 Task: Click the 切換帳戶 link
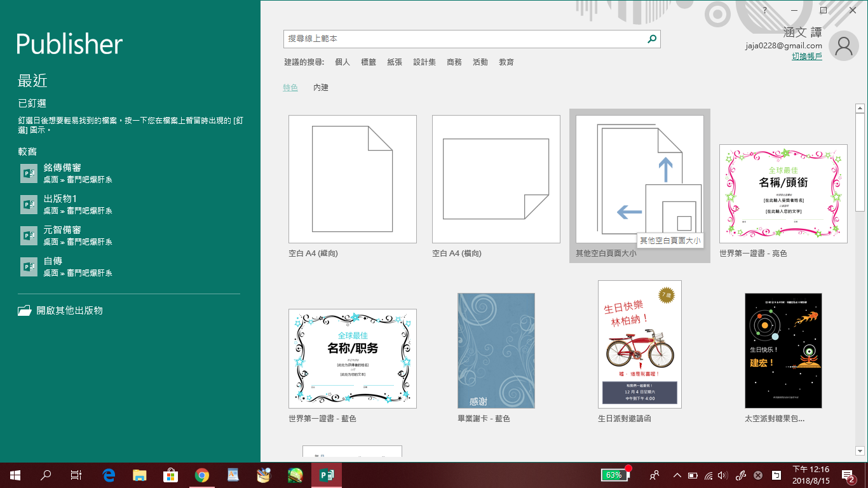(806, 57)
